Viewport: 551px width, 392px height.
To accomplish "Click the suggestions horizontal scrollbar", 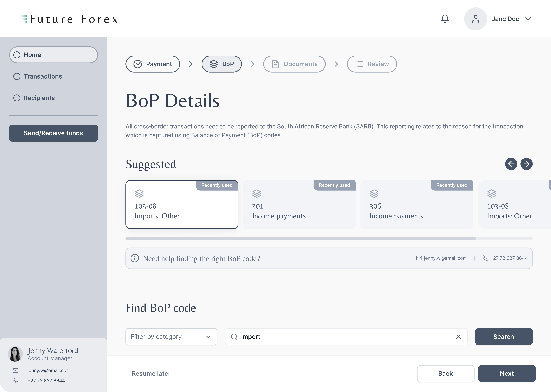I will (300, 238).
